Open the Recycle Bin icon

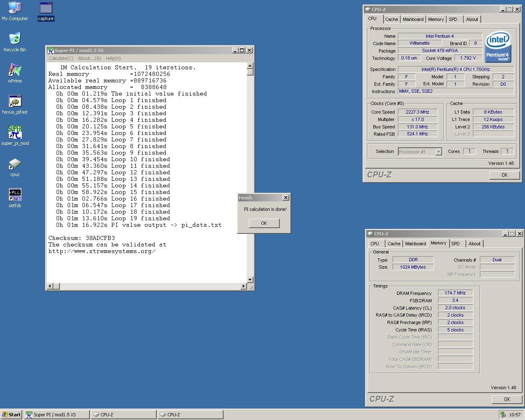pyautogui.click(x=15, y=43)
